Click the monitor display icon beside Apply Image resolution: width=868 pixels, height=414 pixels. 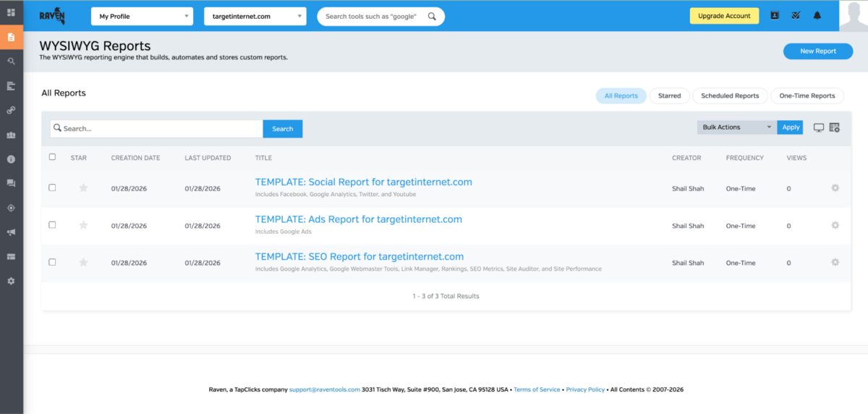click(819, 127)
